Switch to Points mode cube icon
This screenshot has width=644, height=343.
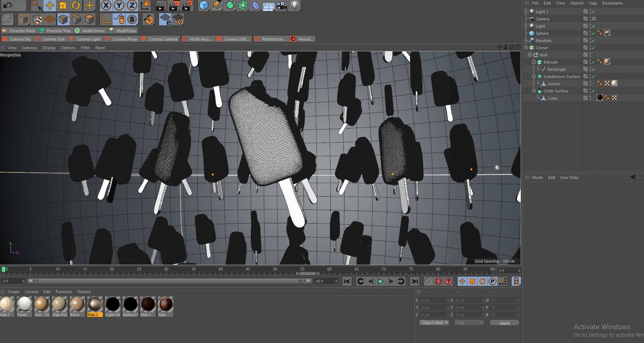click(63, 19)
